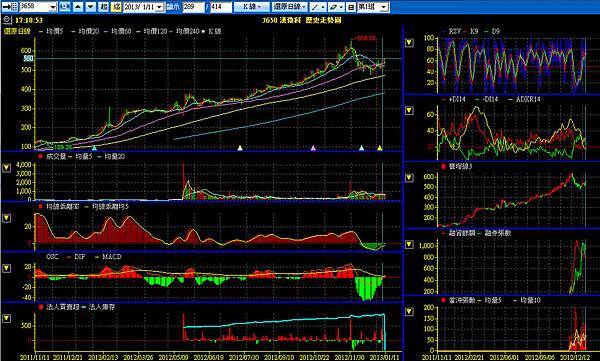This screenshot has width=600, height=361.
Task: Click the light blue triangle marker near 2012/11/30
Action: tap(361, 148)
